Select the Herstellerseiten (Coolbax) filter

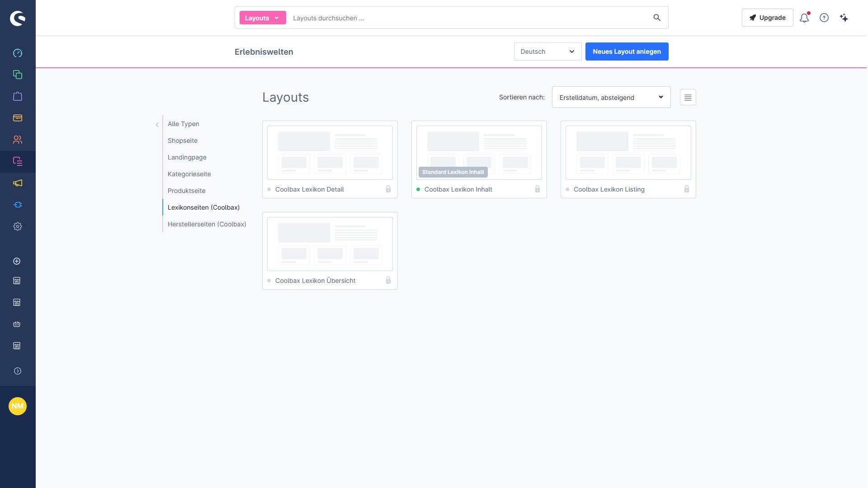(x=207, y=224)
